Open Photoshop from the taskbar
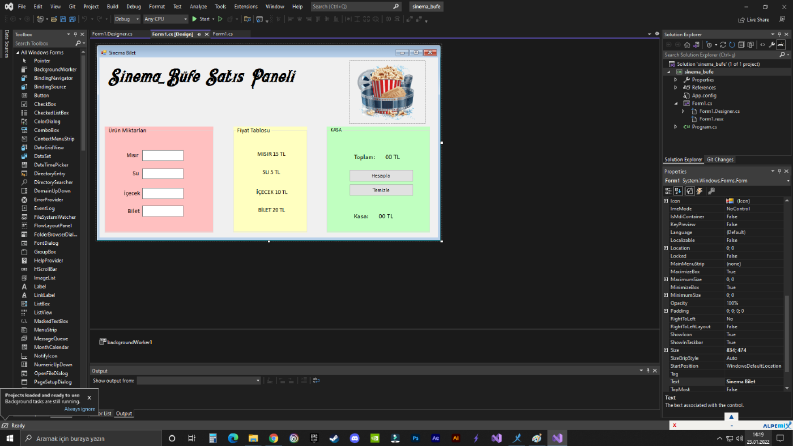Viewport: 793px width, 446px height. coord(415,438)
